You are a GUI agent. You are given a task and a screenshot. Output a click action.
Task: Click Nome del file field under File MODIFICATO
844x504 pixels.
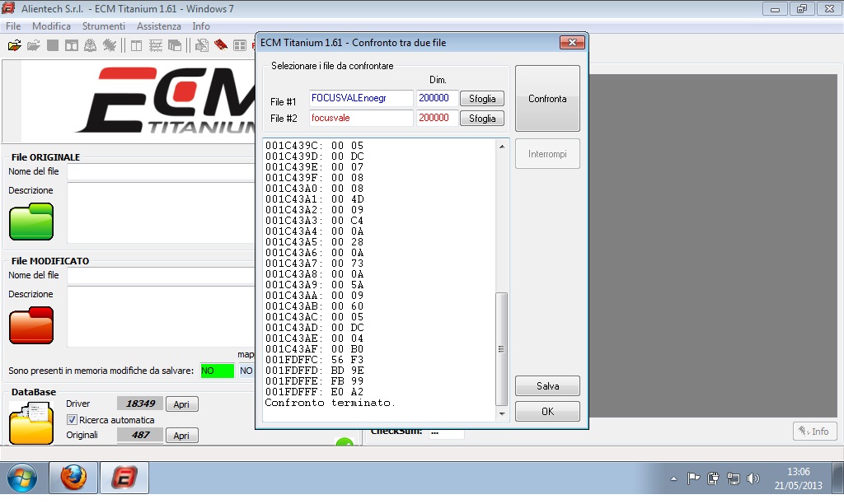point(161,275)
